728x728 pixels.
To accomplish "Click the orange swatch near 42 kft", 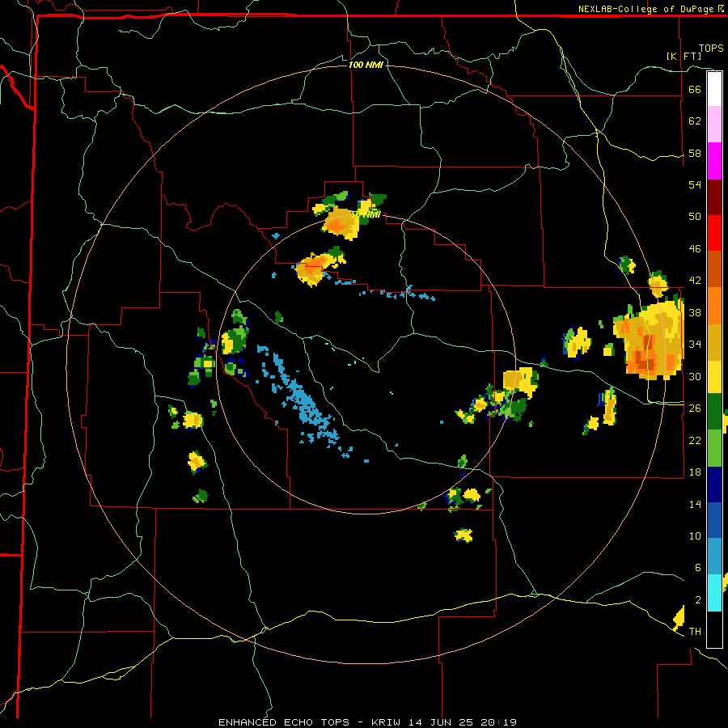I will (x=714, y=306).
